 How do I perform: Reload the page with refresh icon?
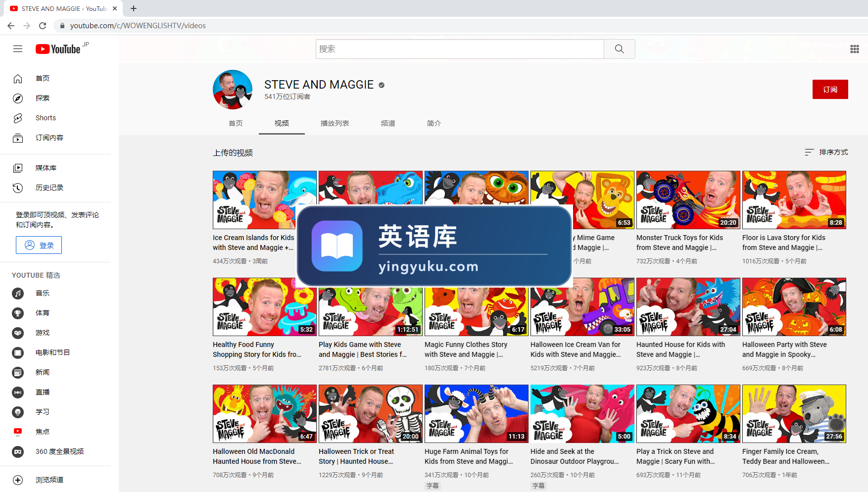43,26
